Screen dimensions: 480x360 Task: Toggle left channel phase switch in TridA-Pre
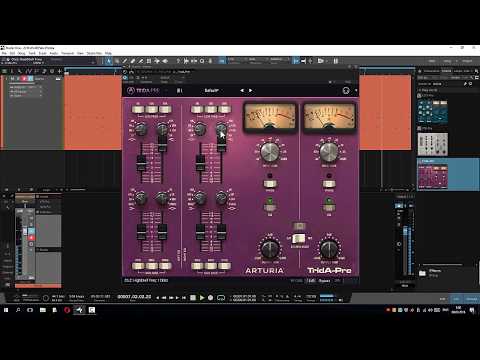270,184
